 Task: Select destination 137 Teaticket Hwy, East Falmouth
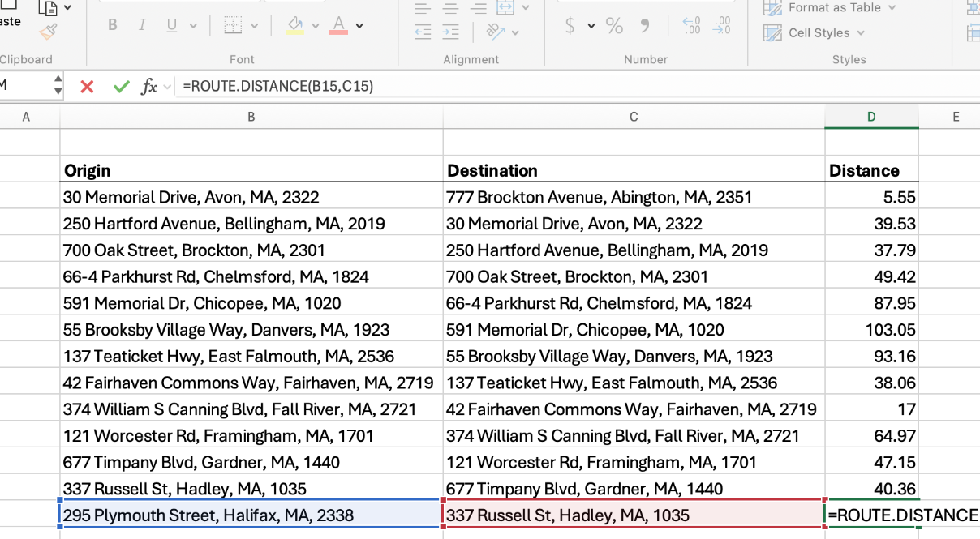click(x=634, y=383)
